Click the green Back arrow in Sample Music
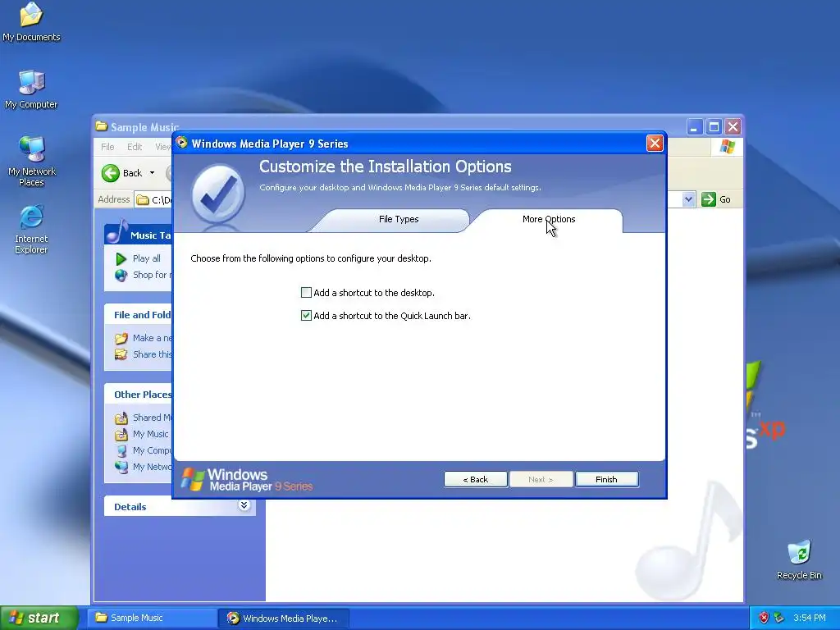The width and height of the screenshot is (840, 630). point(111,173)
